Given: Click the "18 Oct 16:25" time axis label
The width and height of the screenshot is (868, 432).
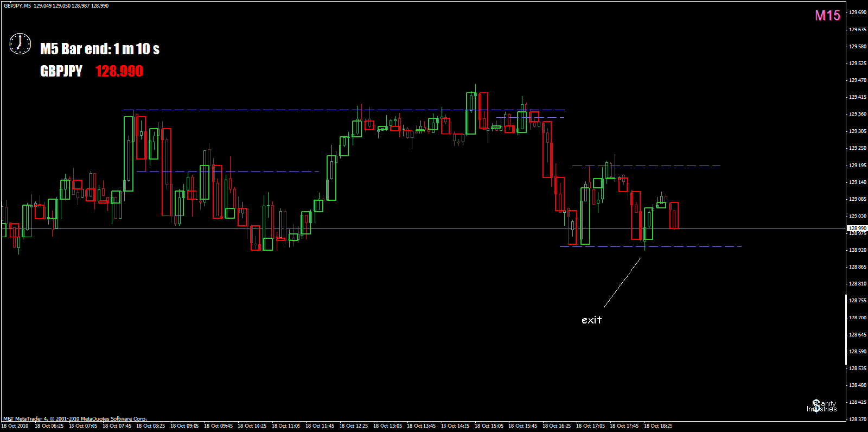Looking at the screenshot, I should (x=557, y=426).
